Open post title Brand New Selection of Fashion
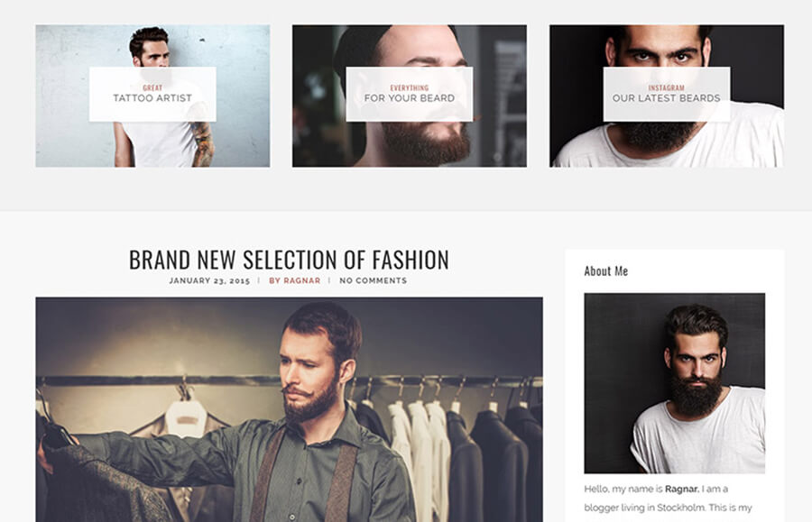Viewport: 812px width, 522px height. tap(289, 260)
